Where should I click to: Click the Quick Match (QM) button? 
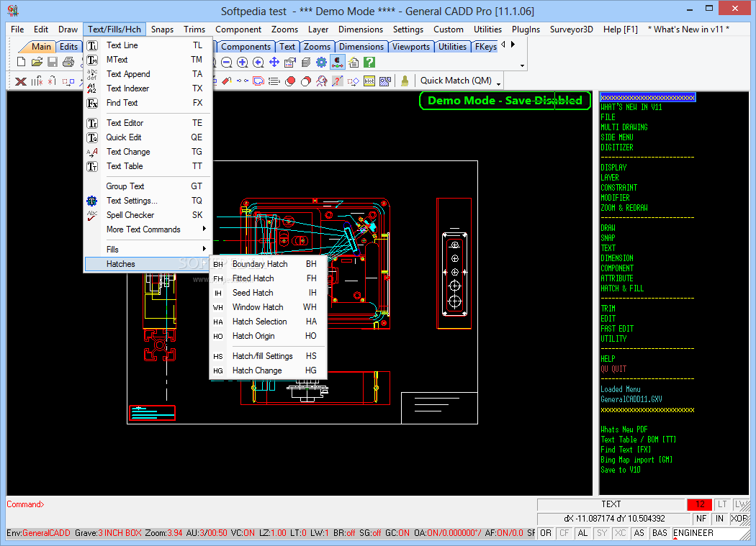(x=456, y=81)
